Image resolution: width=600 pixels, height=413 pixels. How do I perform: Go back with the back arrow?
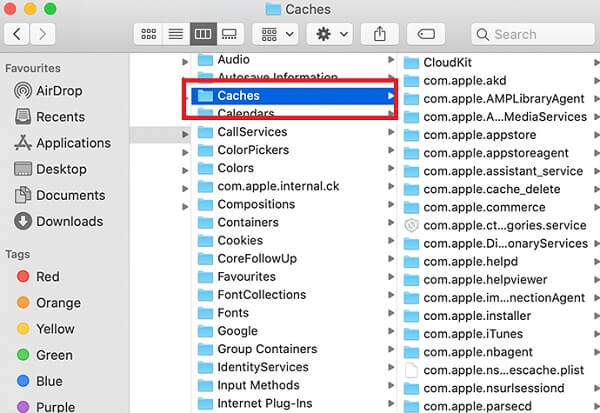(x=16, y=34)
